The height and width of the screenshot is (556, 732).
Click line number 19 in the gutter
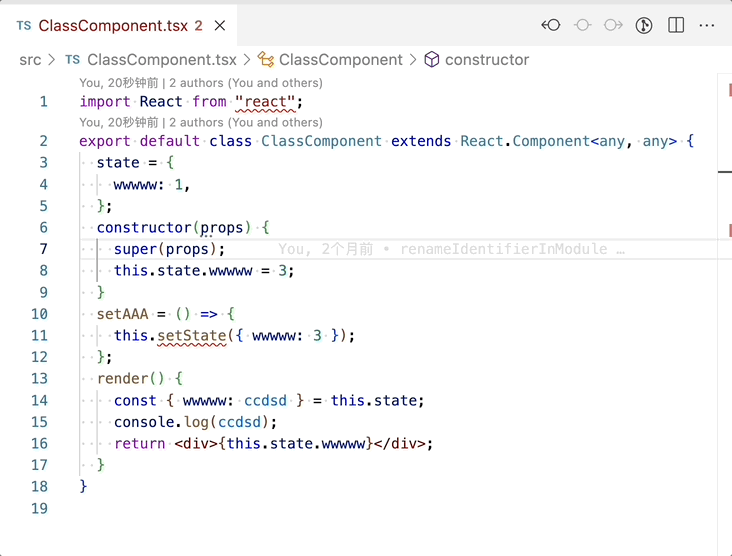pyautogui.click(x=40, y=508)
